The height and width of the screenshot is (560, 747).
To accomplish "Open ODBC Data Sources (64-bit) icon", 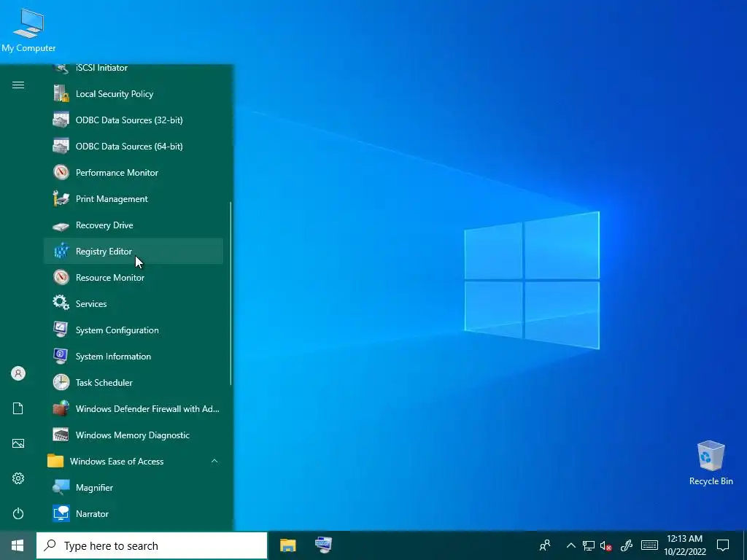I will click(x=61, y=146).
